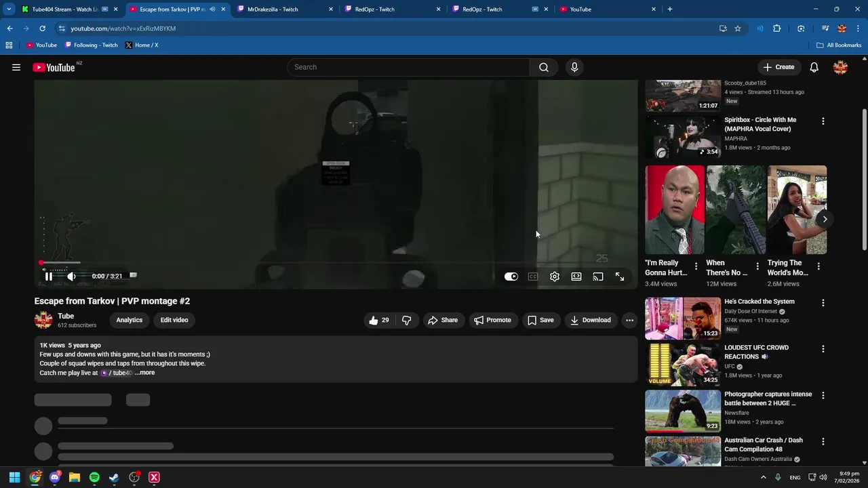
Task: Pause the video
Action: point(49,276)
